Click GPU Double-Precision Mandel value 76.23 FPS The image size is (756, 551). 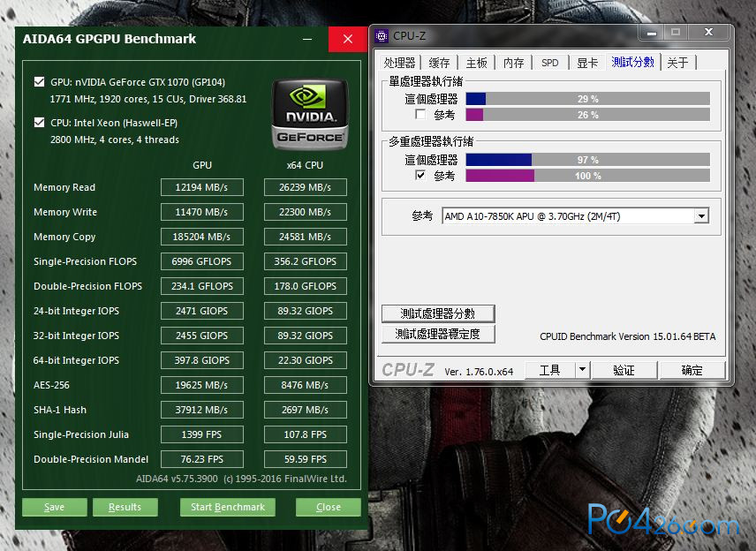pyautogui.click(x=202, y=459)
